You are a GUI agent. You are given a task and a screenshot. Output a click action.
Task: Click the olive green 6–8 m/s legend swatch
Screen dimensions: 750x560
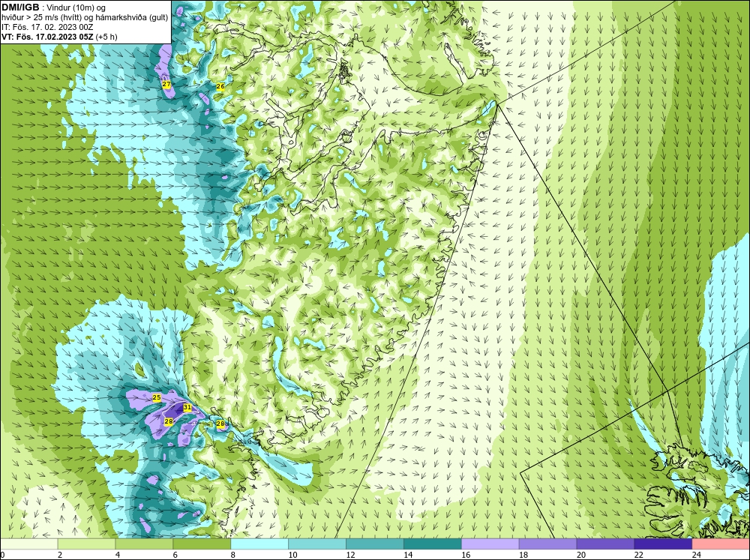pos(202,544)
